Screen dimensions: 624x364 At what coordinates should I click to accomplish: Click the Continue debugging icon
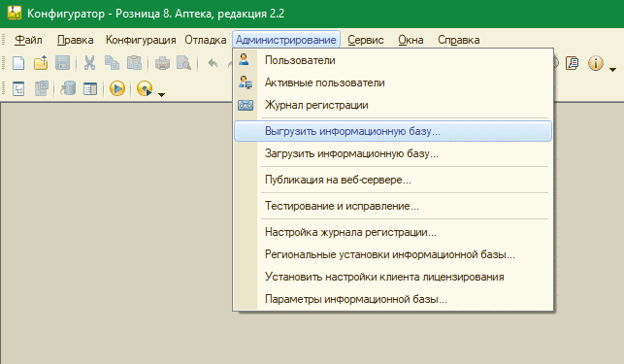[x=145, y=88]
